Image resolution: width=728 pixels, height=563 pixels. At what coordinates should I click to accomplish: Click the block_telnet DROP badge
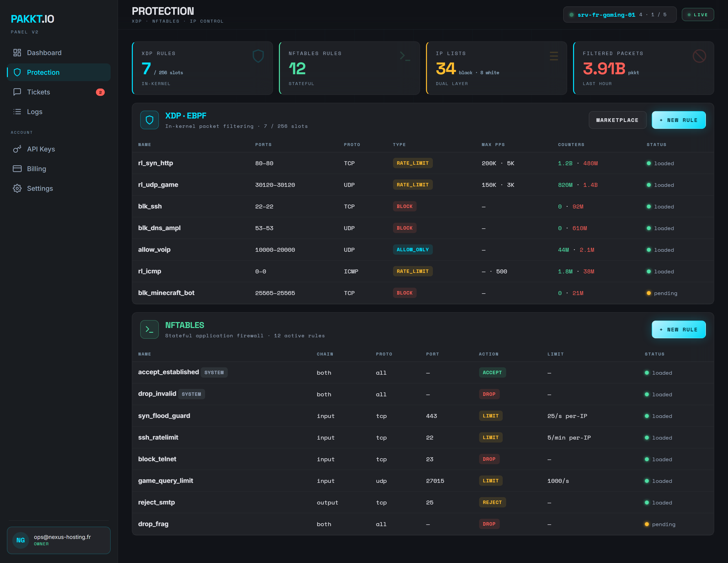pos(489,459)
